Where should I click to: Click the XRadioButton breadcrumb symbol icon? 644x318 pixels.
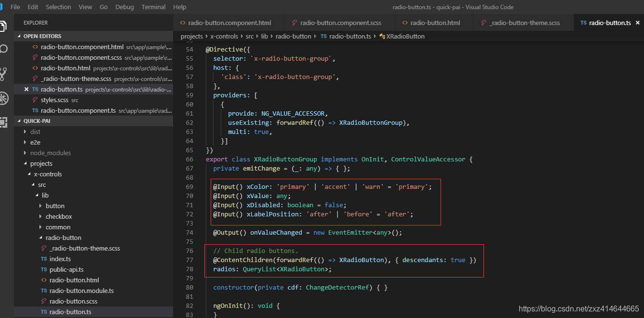(382, 36)
